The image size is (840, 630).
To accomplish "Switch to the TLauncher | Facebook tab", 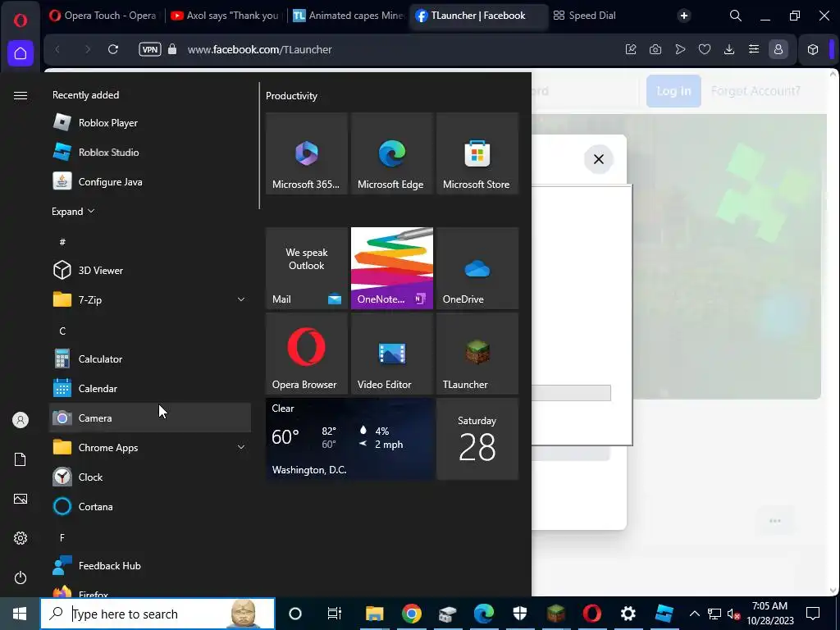I will tap(479, 16).
